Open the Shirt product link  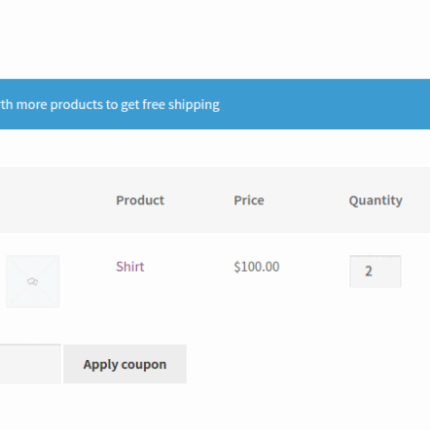pos(130,267)
